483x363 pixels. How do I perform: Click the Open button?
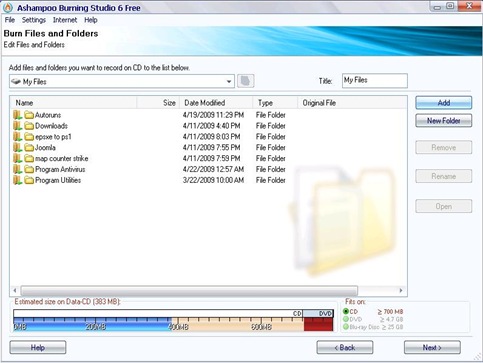(x=444, y=206)
